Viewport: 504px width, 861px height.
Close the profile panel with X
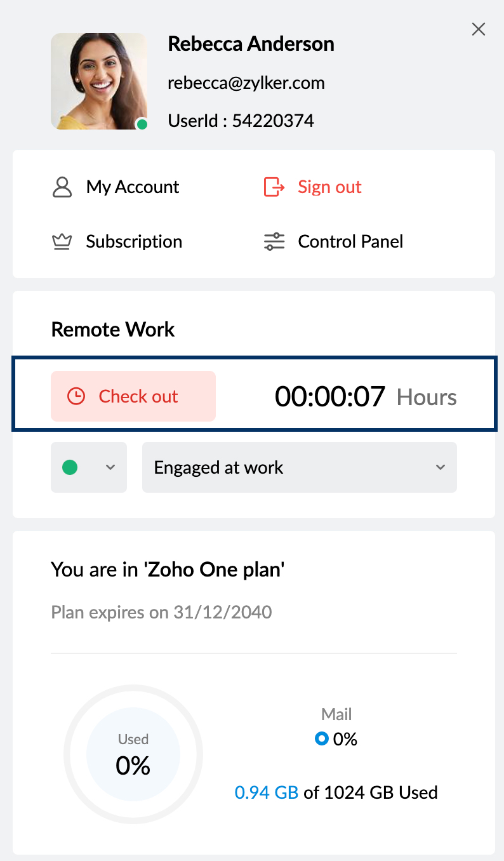[x=479, y=29]
